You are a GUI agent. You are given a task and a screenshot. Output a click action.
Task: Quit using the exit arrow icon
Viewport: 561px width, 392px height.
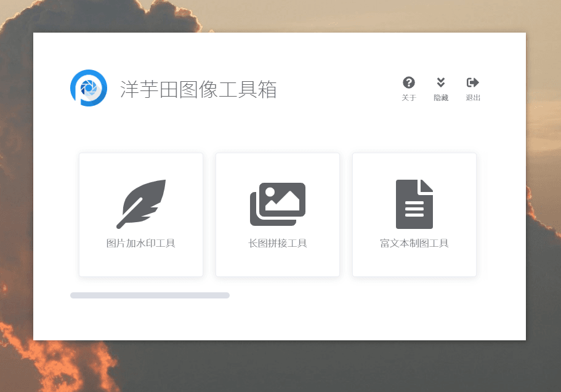tap(472, 82)
